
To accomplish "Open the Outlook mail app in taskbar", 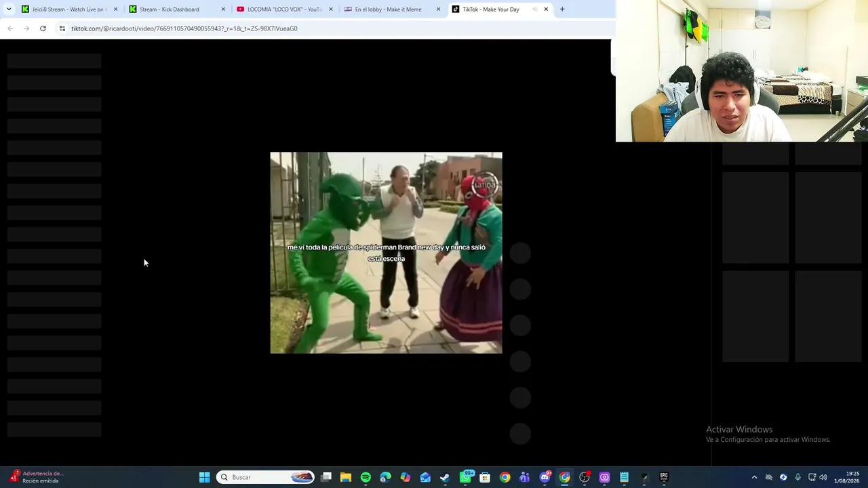I will click(x=425, y=477).
